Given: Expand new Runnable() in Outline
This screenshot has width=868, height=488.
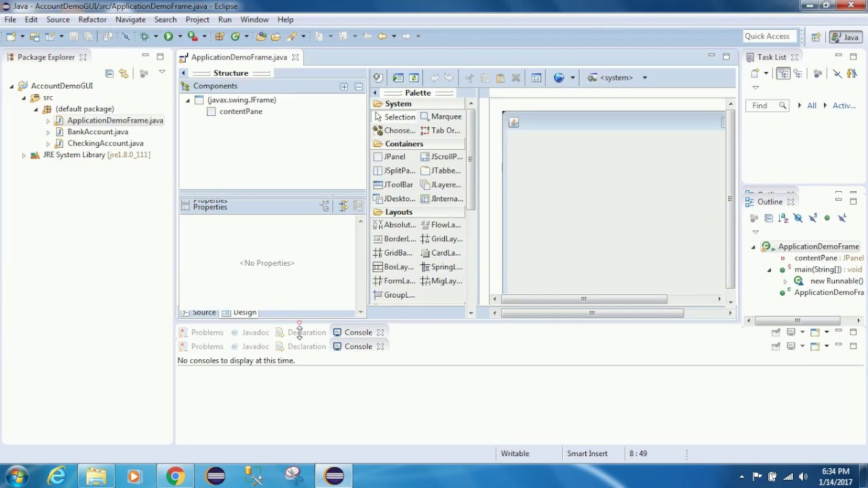Looking at the screenshot, I should 785,281.
